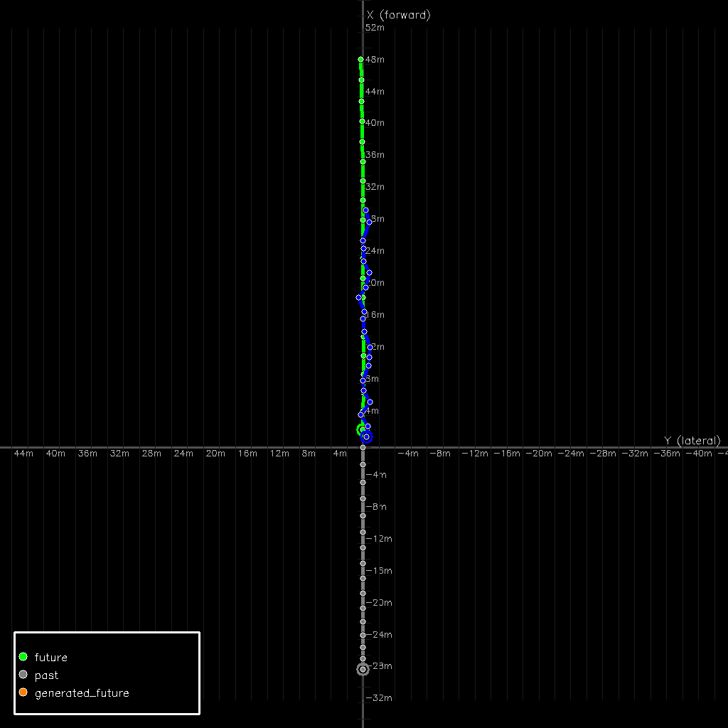The image size is (728, 728).
Task: Select the "past" legend label
Action: click(46, 675)
